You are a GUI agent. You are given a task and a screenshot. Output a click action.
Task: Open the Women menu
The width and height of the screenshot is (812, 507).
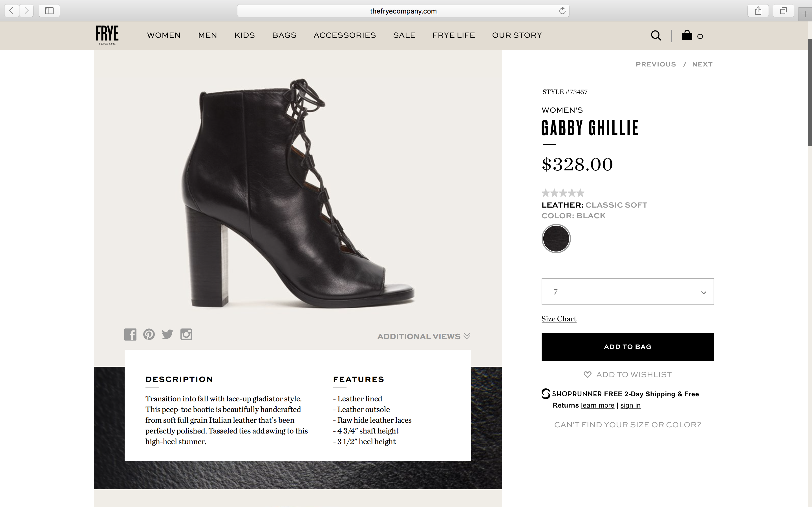pos(164,35)
